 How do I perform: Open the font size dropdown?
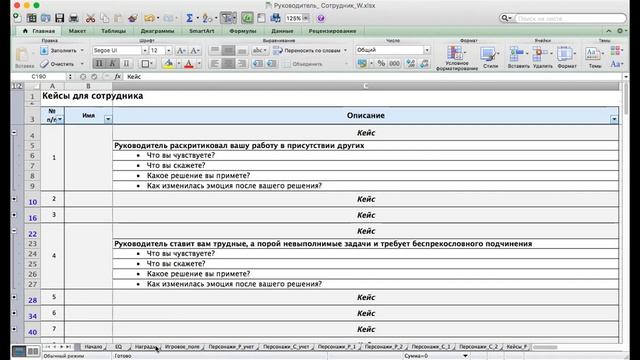(169, 51)
